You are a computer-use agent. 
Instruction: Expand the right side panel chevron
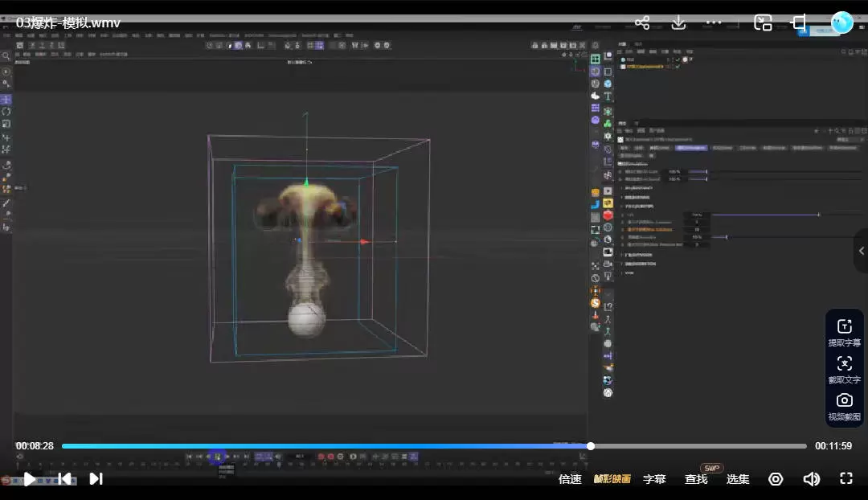pyautogui.click(x=862, y=251)
